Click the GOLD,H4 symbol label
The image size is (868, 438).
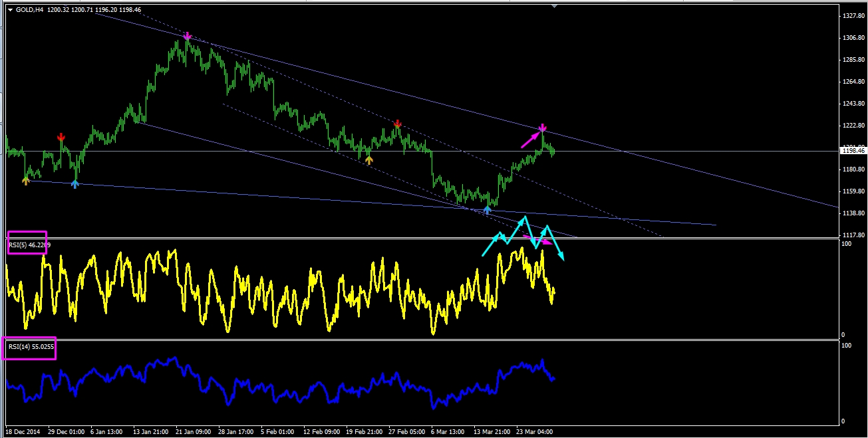click(x=29, y=10)
